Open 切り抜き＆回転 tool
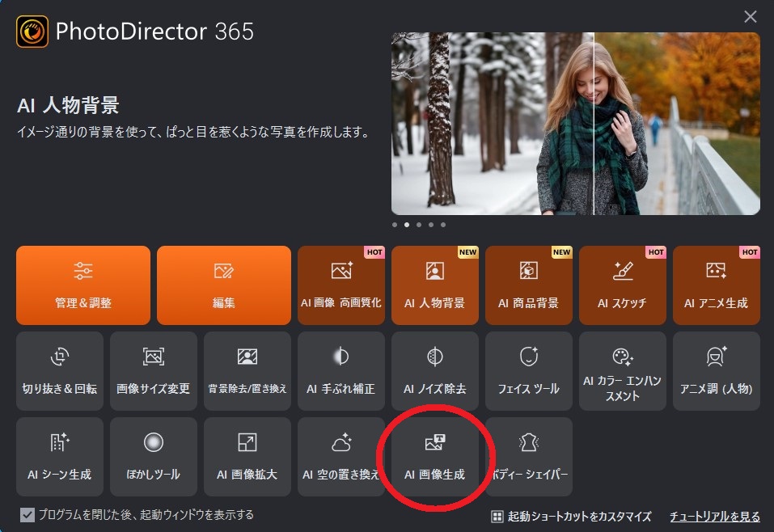Screen dimensions: 774x532 click(60, 371)
